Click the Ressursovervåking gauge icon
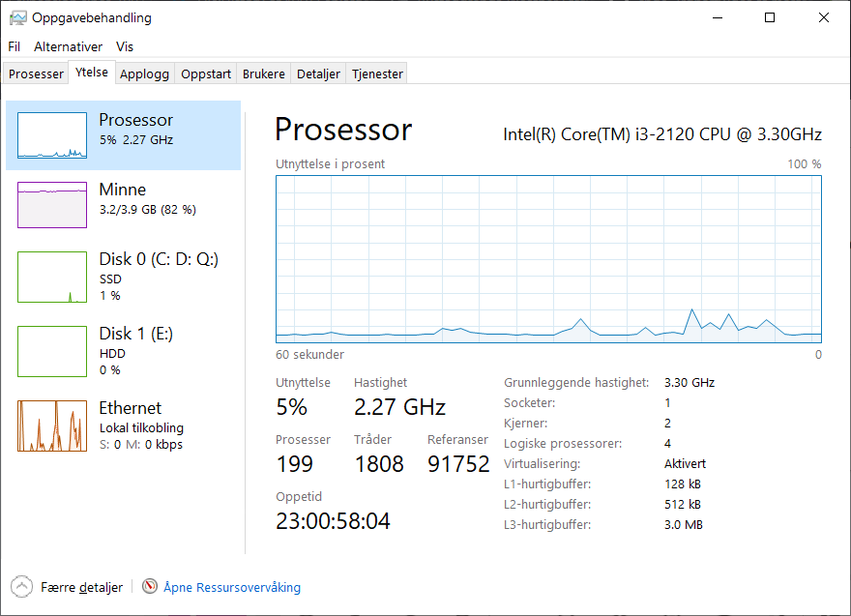The image size is (851, 616). click(x=150, y=586)
